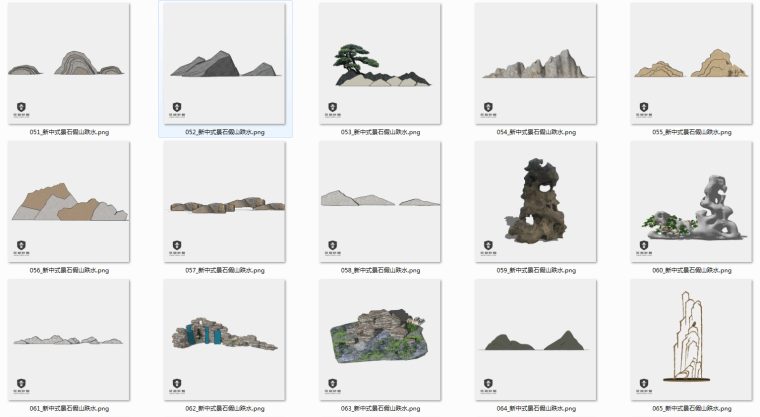Select the 059 tall Taihu rock thumbnail
Screen dimensions: 760x417
tap(536, 202)
